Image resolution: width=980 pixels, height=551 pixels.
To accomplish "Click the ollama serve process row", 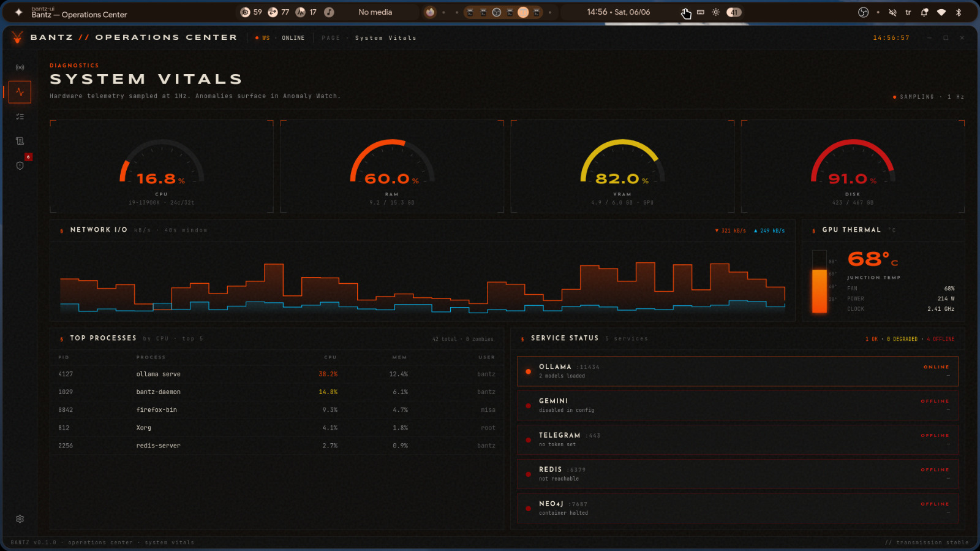I will click(277, 374).
